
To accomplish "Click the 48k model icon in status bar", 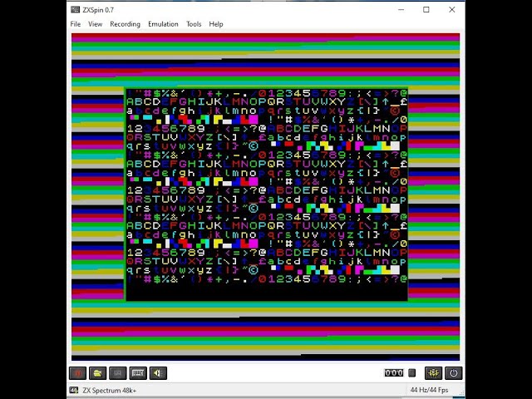I will 74,390.
